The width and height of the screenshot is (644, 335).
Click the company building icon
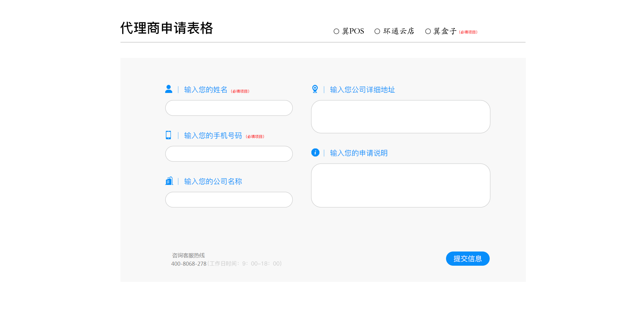tap(169, 181)
